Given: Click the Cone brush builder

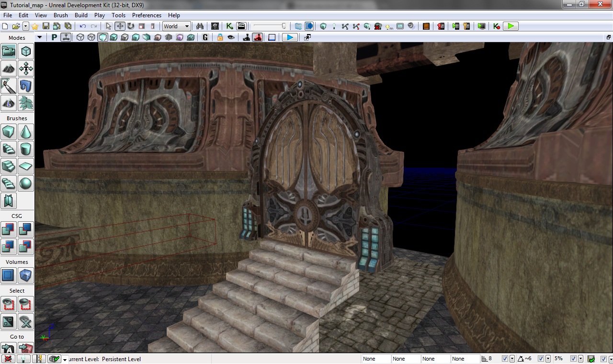Looking at the screenshot, I should [26, 132].
